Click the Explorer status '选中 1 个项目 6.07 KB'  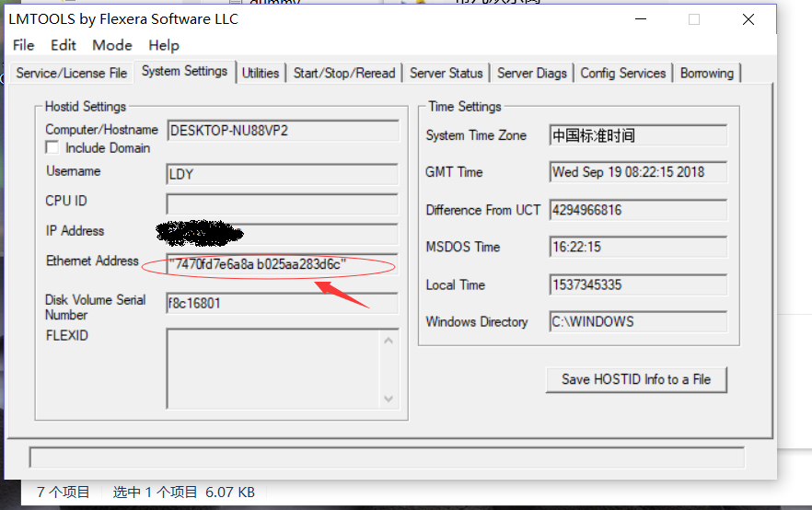point(184,492)
